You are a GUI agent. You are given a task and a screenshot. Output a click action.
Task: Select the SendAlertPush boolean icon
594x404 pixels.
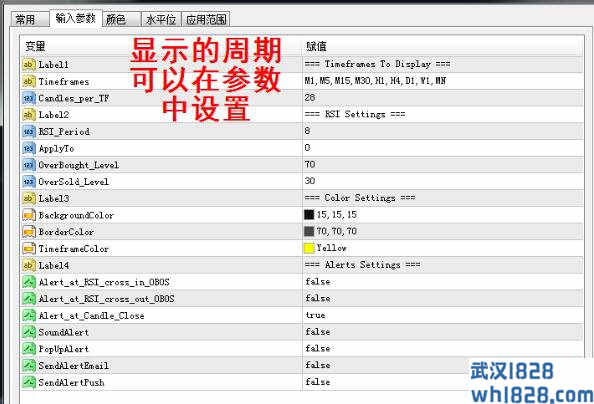tap(29, 382)
